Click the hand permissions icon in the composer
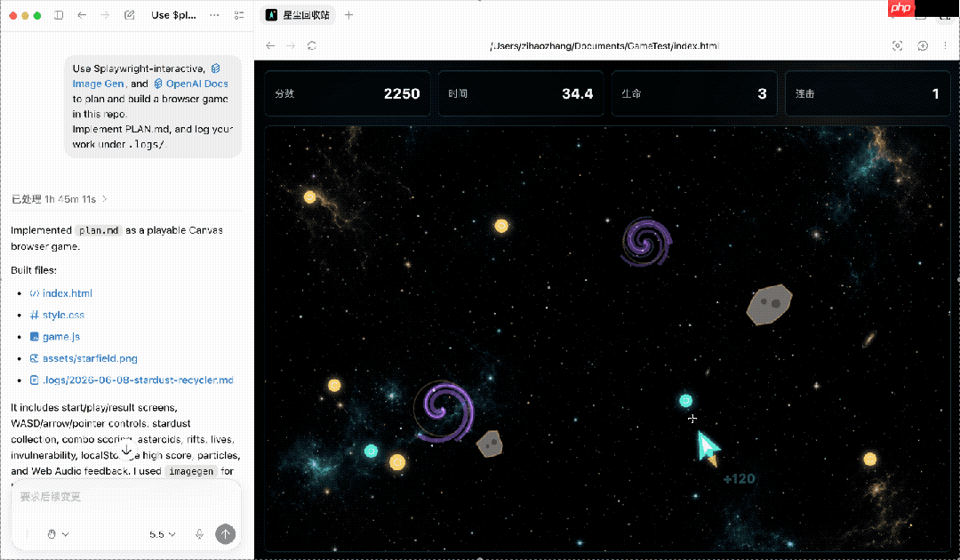 pos(52,534)
